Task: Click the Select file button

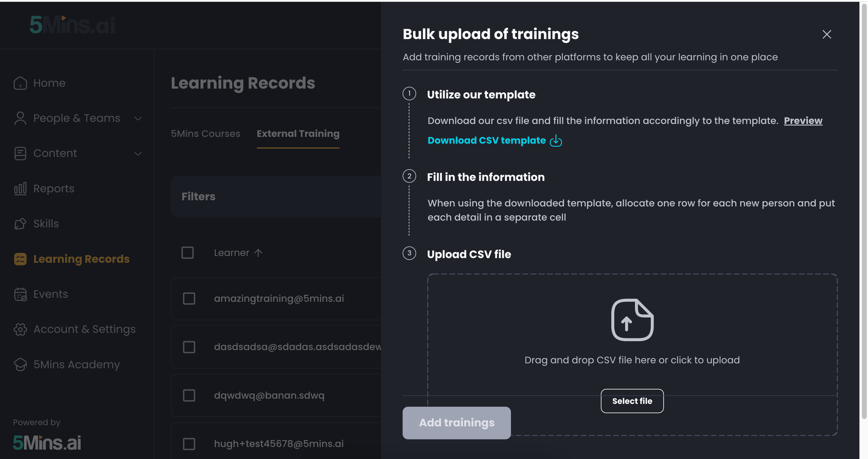Action: pyautogui.click(x=632, y=401)
